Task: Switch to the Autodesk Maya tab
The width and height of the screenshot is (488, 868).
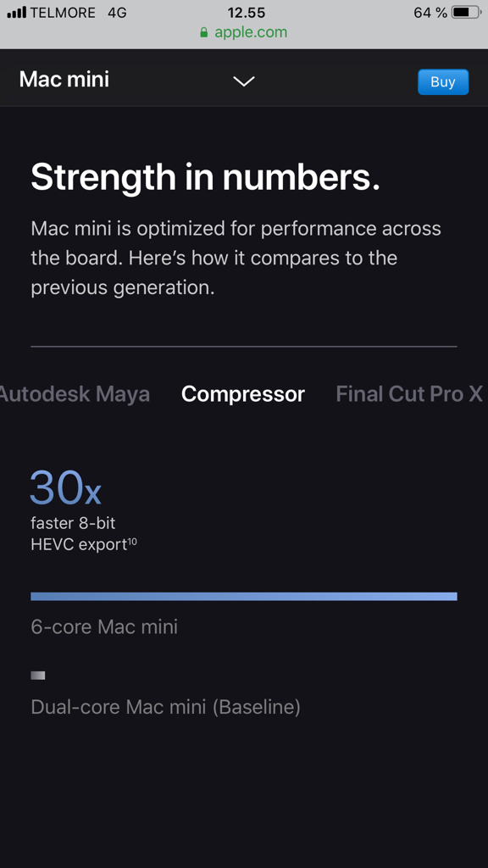Action: pos(75,394)
